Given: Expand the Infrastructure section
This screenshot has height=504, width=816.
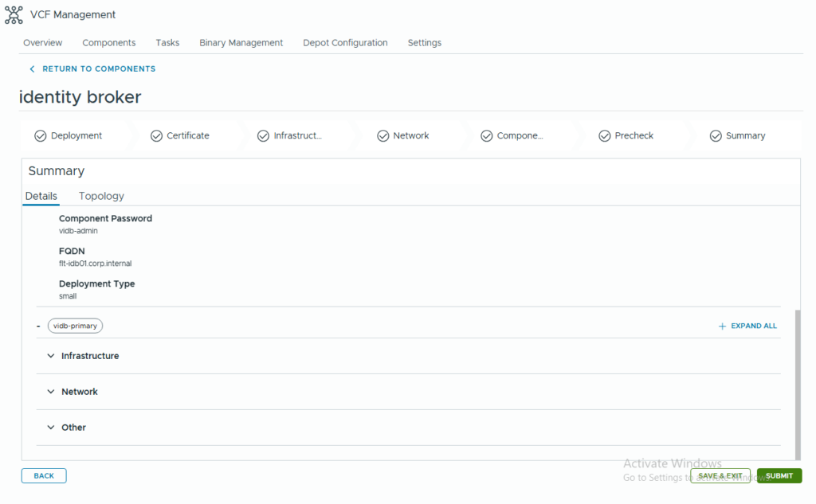Looking at the screenshot, I should (x=51, y=356).
